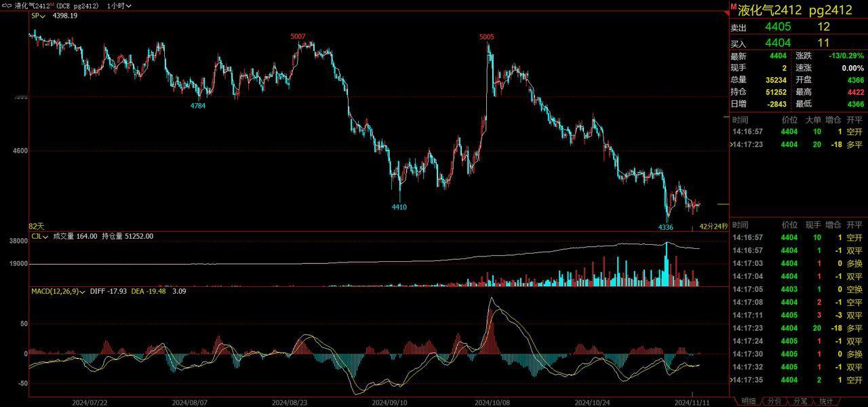The width and height of the screenshot is (868, 407).
Task: Open the SP indicator dropdown
Action: [38, 16]
